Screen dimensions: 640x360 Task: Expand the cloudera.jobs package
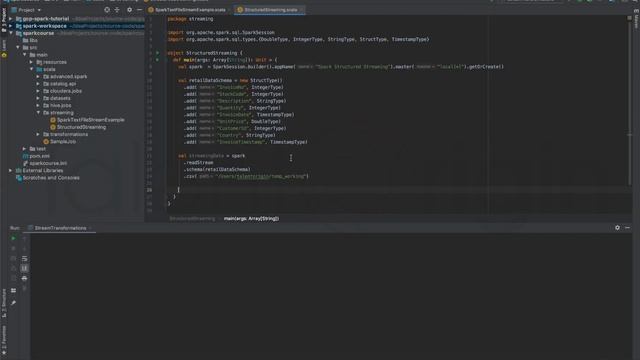pos(38,91)
